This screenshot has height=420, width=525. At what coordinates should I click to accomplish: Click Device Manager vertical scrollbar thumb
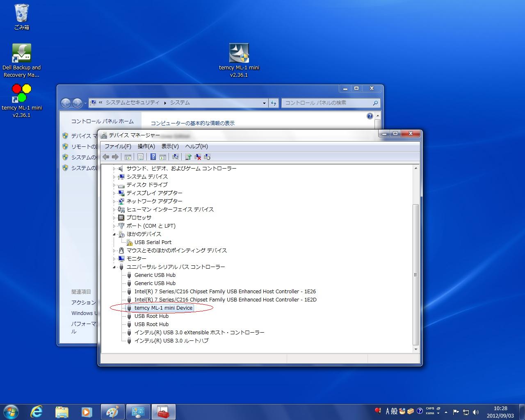click(416, 274)
